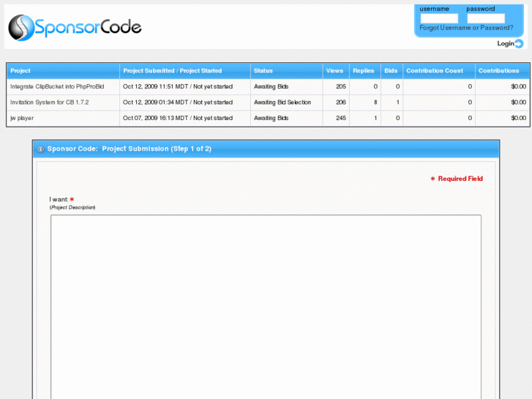Image resolution: width=532 pixels, height=399 pixels.
Task: Select the Oct 12, 2009 11:51 MDT date cell
Action: pyautogui.click(x=178, y=86)
